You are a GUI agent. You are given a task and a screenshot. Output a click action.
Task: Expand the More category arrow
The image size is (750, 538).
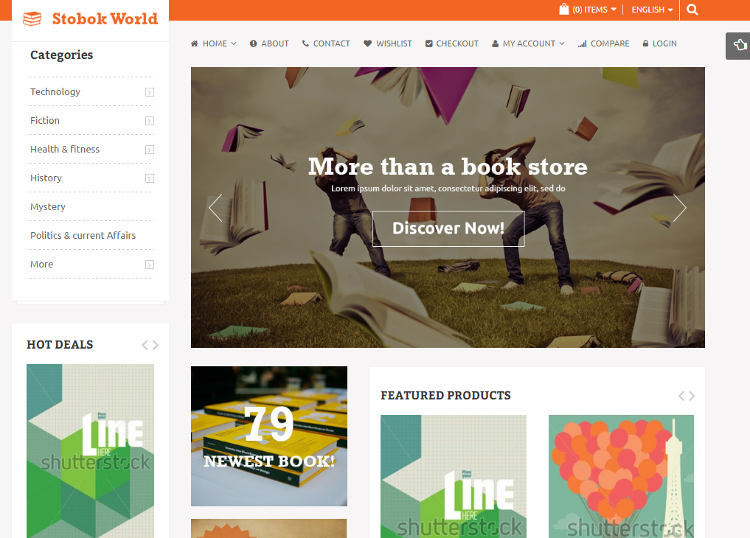(x=149, y=264)
